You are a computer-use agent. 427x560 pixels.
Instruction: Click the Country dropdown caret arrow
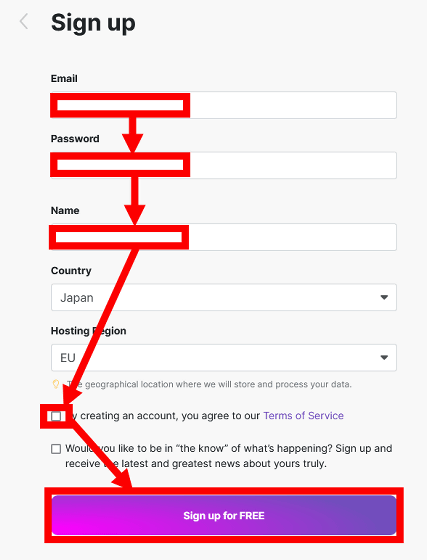click(x=384, y=297)
